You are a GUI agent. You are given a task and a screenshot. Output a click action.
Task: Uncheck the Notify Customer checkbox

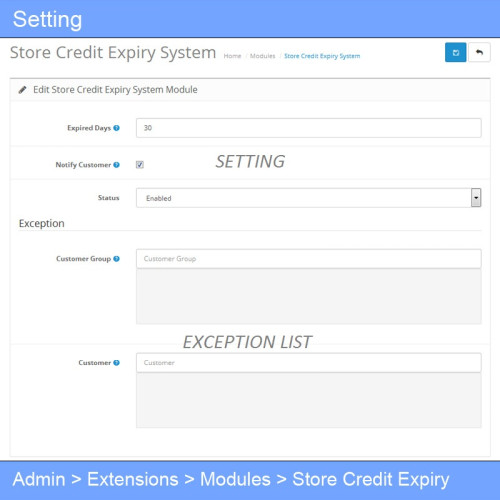tap(140, 164)
